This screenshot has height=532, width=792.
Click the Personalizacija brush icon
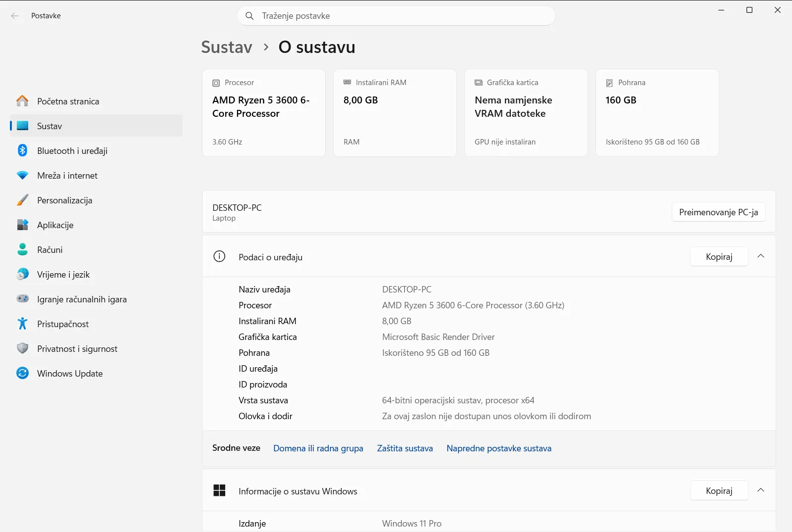(x=22, y=200)
